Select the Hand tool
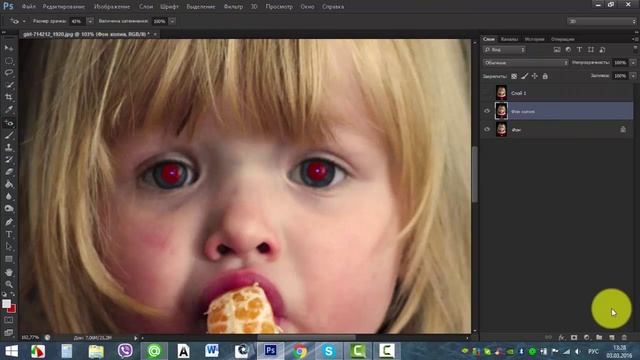The height and width of the screenshot is (360, 640). pos(9,272)
